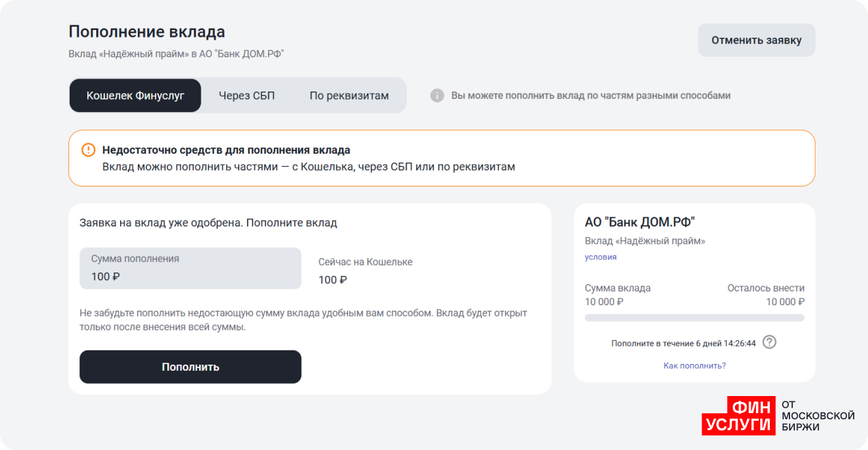Screen dimensions: 868x450
Task: Click the Заявка на вклад уже одобрена text
Action: tap(208, 223)
